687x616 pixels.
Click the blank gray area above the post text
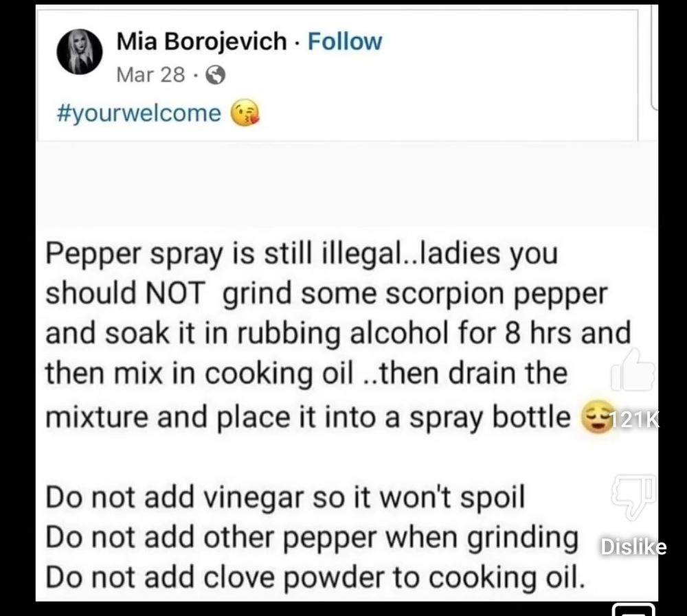(x=347, y=184)
